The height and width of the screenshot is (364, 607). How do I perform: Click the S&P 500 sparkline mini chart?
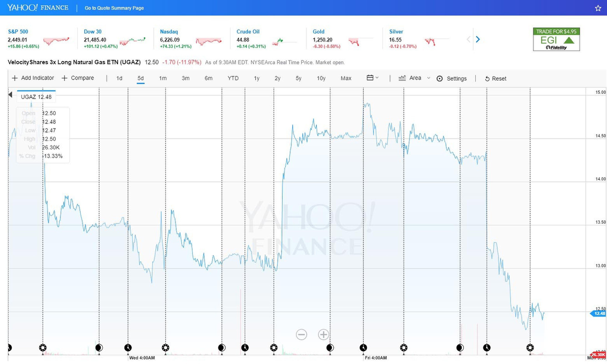click(x=56, y=41)
